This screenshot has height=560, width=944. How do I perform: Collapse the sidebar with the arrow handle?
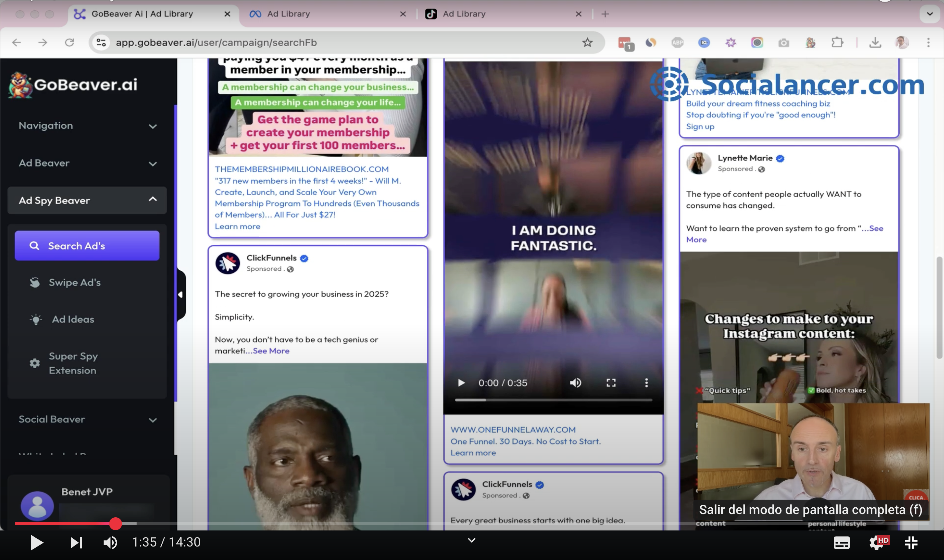(181, 294)
